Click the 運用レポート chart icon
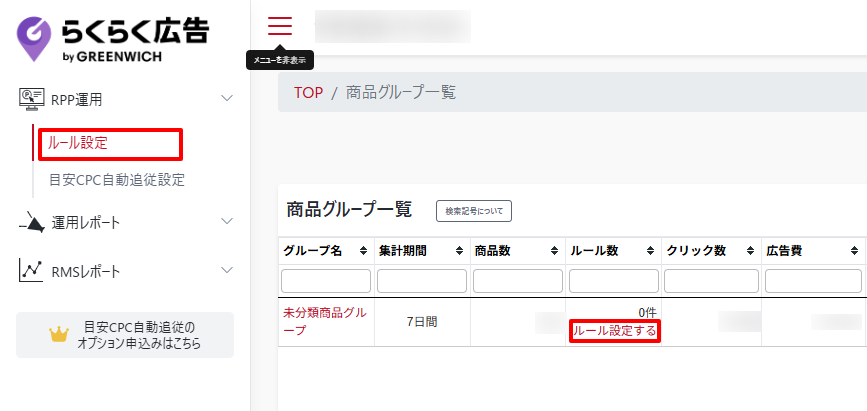Viewport: 867px width, 411px height. (31, 222)
